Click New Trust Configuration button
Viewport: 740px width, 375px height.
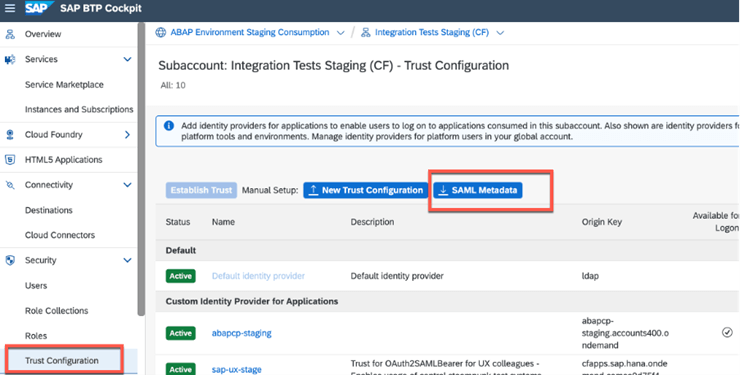(365, 190)
